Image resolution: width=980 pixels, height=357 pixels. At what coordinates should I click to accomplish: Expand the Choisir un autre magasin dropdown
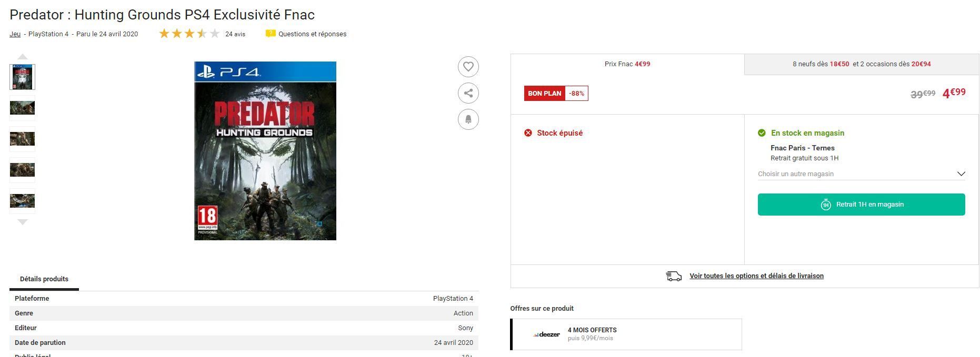coord(861,174)
